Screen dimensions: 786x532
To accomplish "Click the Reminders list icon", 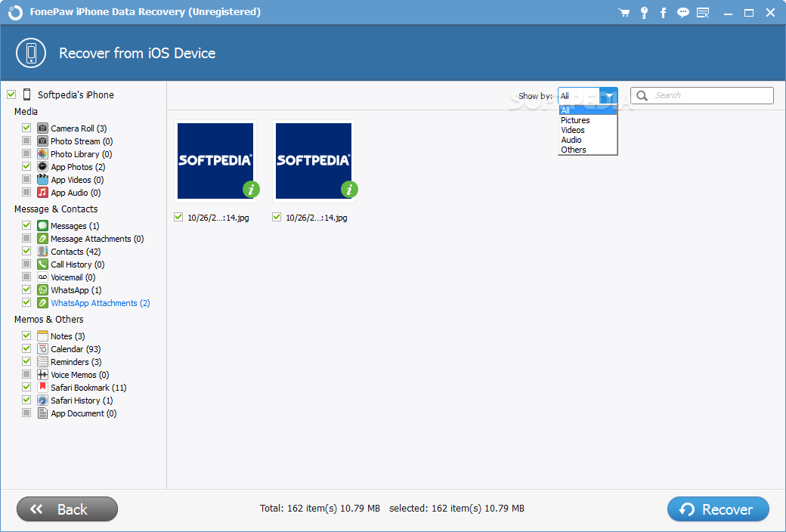I will click(x=42, y=361).
